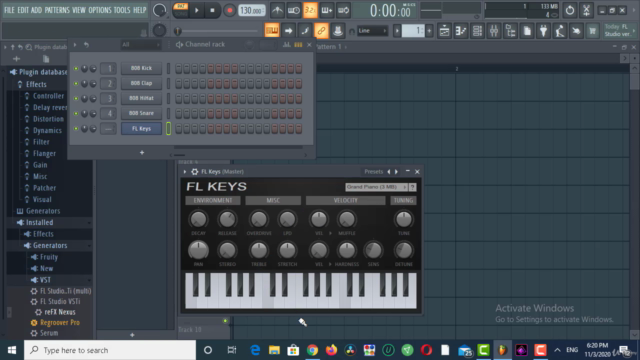Select the 808 Snare channel button
This screenshot has height=360, width=640.
tap(141, 113)
